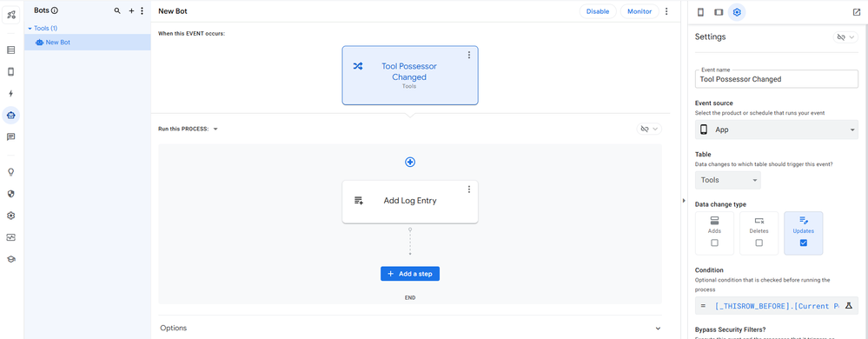Open Bots panel more options menu
Screen dimensions: 868x339
click(142, 10)
